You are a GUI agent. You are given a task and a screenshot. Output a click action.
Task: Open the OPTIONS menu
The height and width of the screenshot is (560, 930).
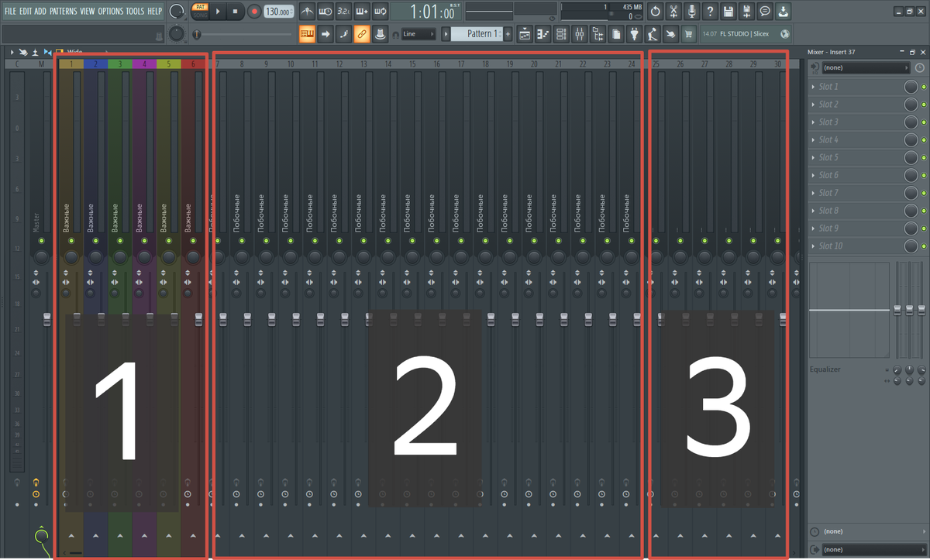click(x=110, y=12)
